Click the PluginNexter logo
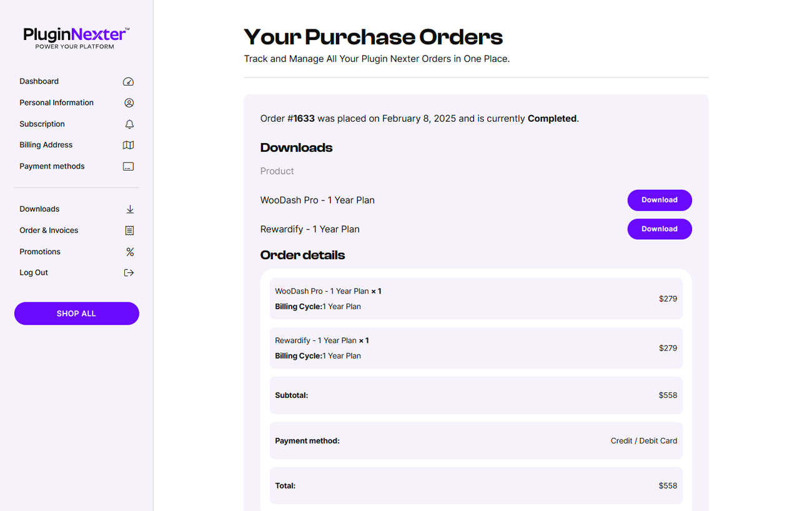The height and width of the screenshot is (511, 812). 76,37
